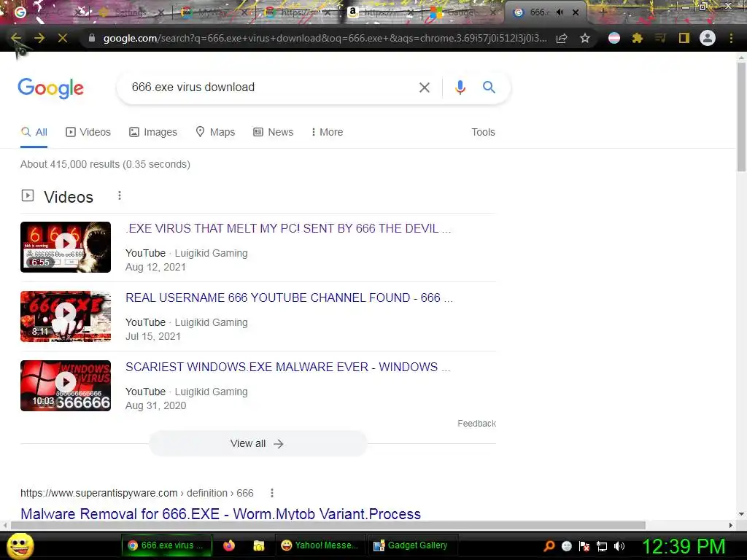This screenshot has width=747, height=560.
Task: View site security lock information
Action: (x=92, y=38)
